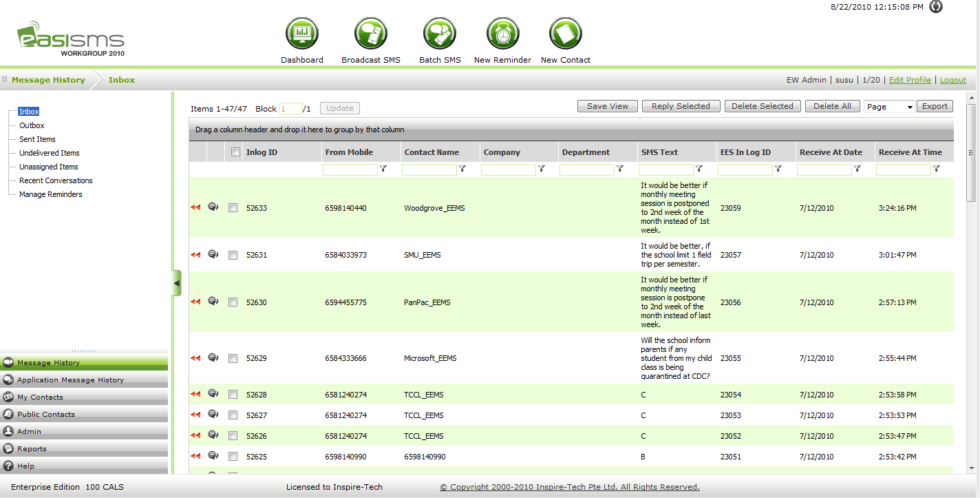Check the box for message 52627
Viewport: 980px width, 498px height.
tap(233, 415)
